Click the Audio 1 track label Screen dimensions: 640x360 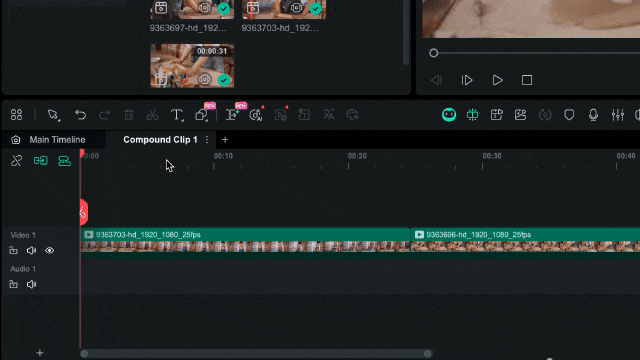pos(23,269)
